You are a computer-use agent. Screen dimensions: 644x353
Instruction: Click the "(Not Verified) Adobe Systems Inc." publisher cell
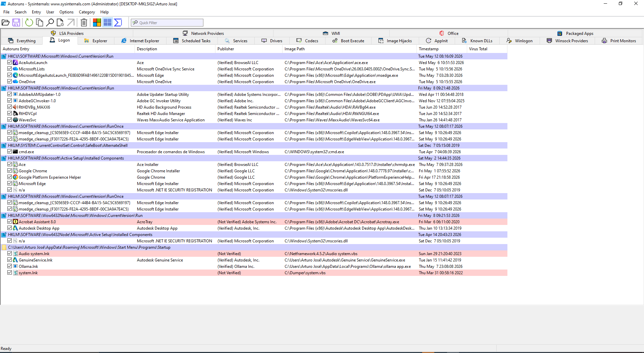(x=247, y=222)
